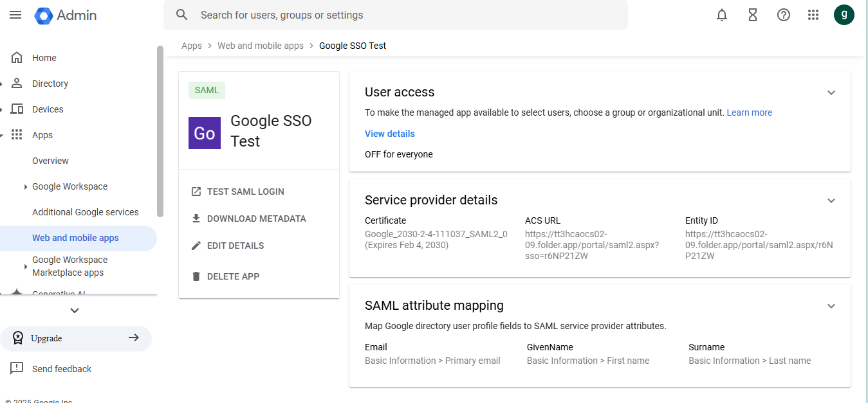The height and width of the screenshot is (403, 868).
Task: Open the Learn more link
Action: pos(750,112)
